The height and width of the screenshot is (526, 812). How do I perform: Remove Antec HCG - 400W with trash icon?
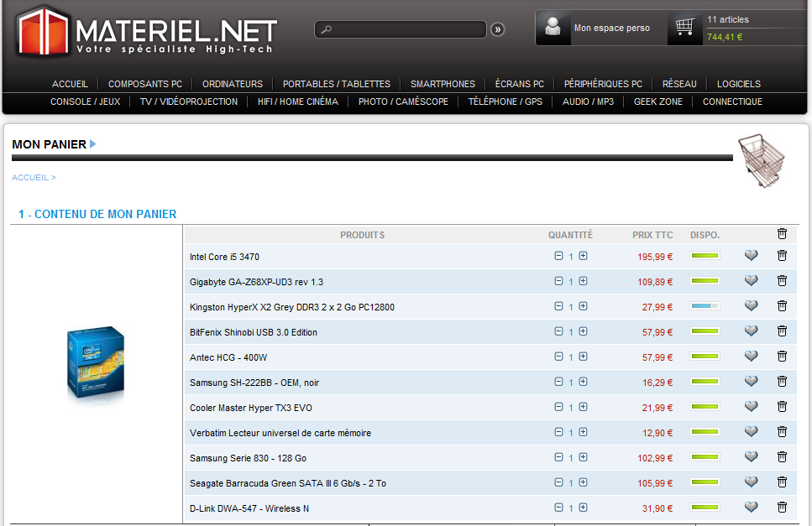click(x=782, y=357)
